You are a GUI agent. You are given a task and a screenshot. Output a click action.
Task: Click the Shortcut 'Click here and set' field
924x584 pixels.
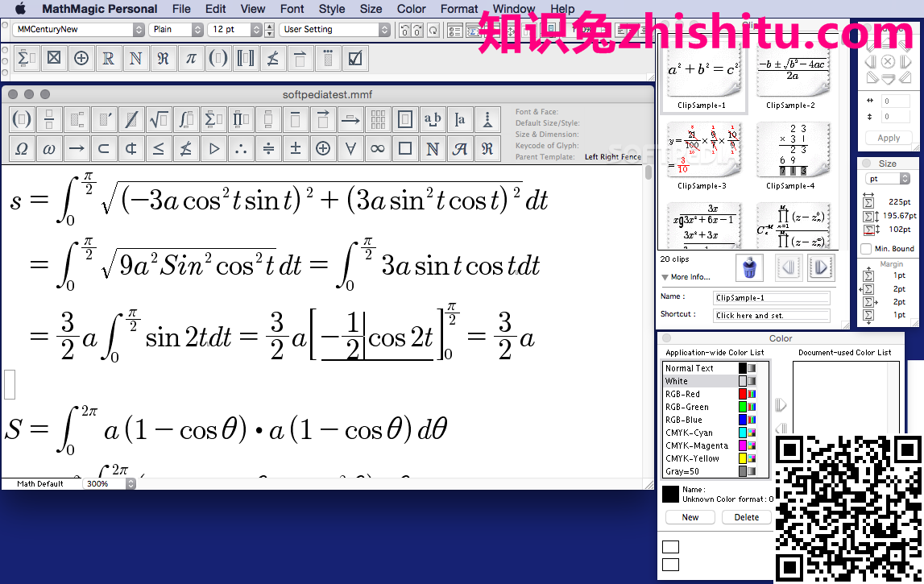[772, 316]
